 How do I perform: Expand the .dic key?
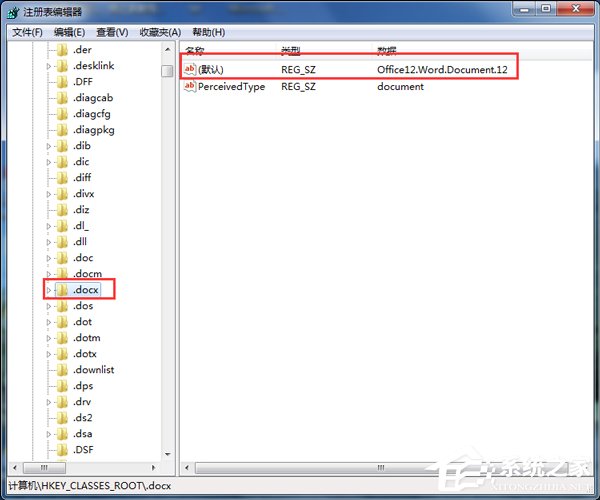pos(49,162)
